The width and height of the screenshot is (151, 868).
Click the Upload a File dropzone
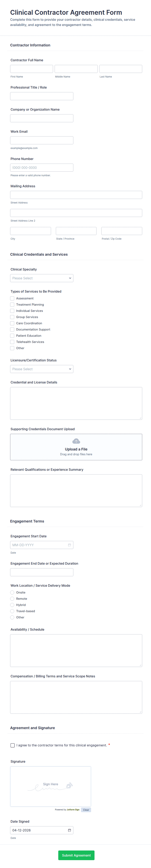[x=76, y=447]
